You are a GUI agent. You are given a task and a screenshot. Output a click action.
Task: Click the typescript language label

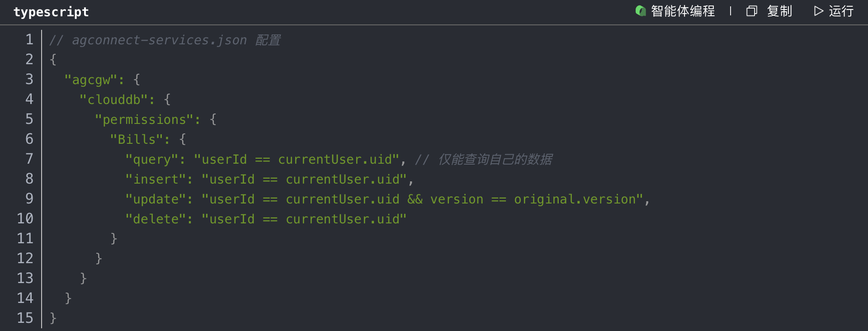[x=51, y=12]
